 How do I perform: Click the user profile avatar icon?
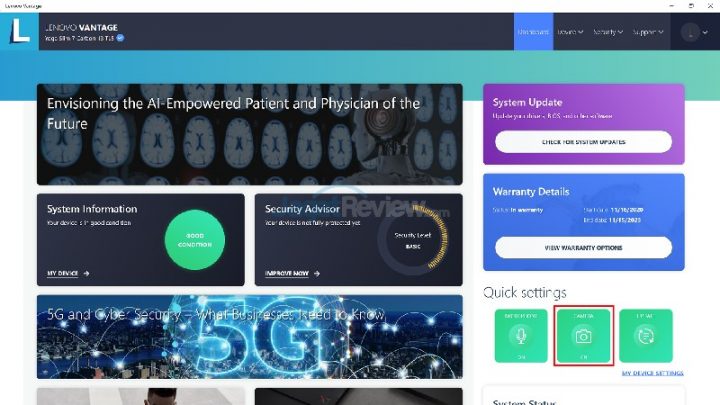[x=690, y=32]
